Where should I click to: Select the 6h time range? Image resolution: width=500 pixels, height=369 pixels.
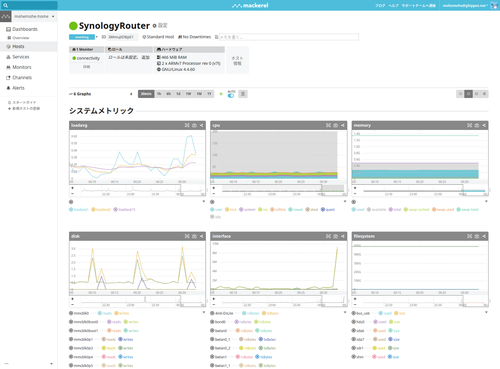pyautogui.click(x=169, y=94)
